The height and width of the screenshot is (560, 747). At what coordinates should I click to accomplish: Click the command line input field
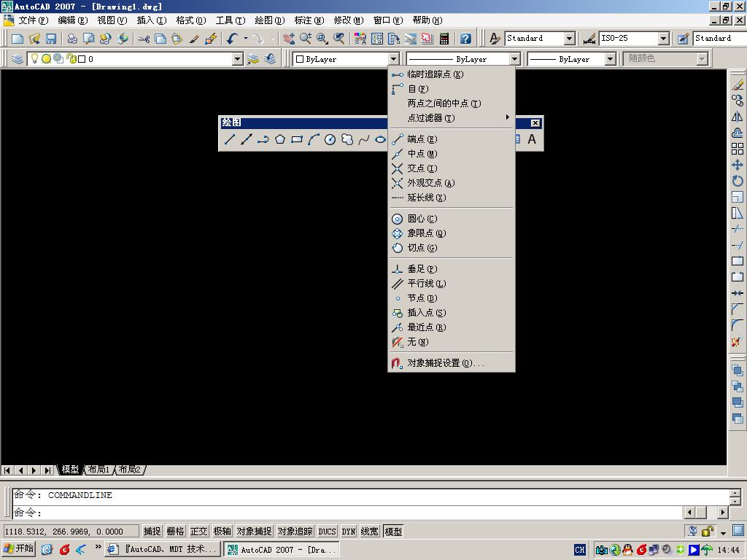[348, 513]
